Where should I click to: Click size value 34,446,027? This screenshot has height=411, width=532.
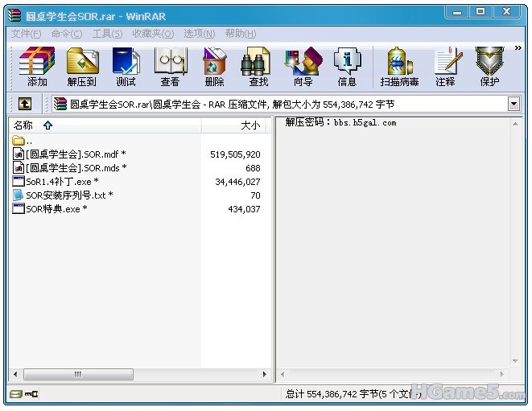237,182
